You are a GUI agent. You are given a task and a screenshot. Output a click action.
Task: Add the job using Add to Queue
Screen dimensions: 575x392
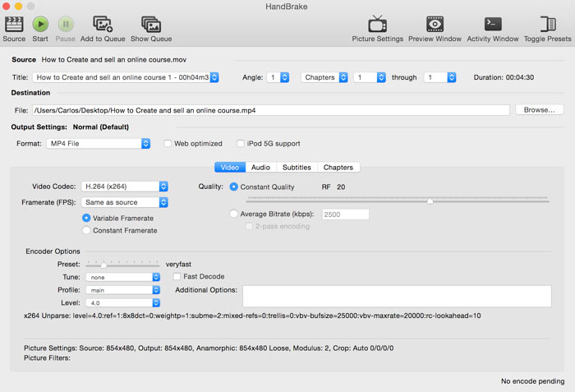coord(103,25)
